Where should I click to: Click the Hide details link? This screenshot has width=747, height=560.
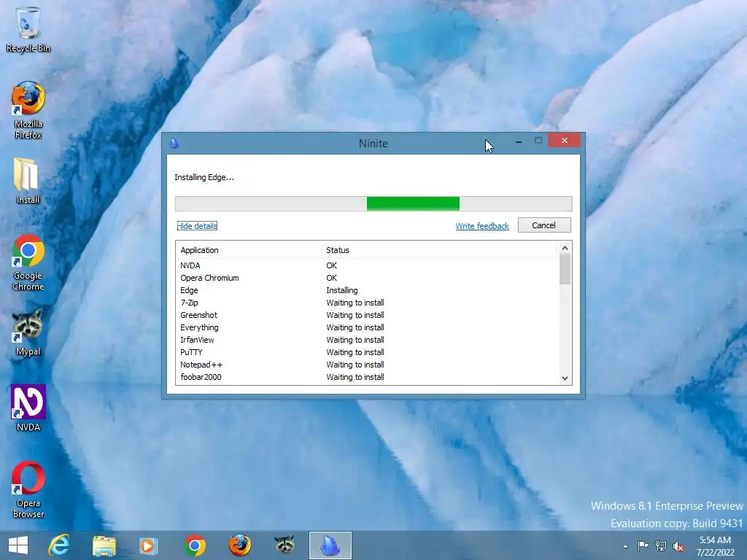(197, 226)
